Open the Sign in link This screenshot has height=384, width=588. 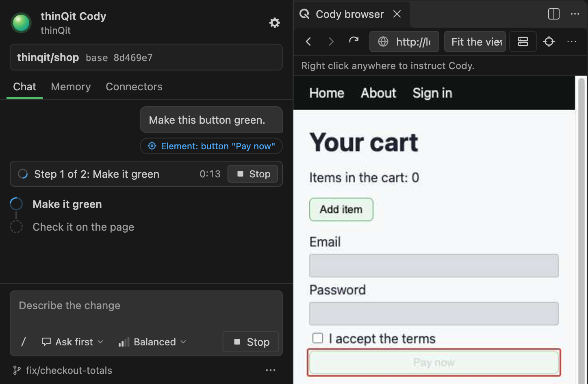[432, 93]
